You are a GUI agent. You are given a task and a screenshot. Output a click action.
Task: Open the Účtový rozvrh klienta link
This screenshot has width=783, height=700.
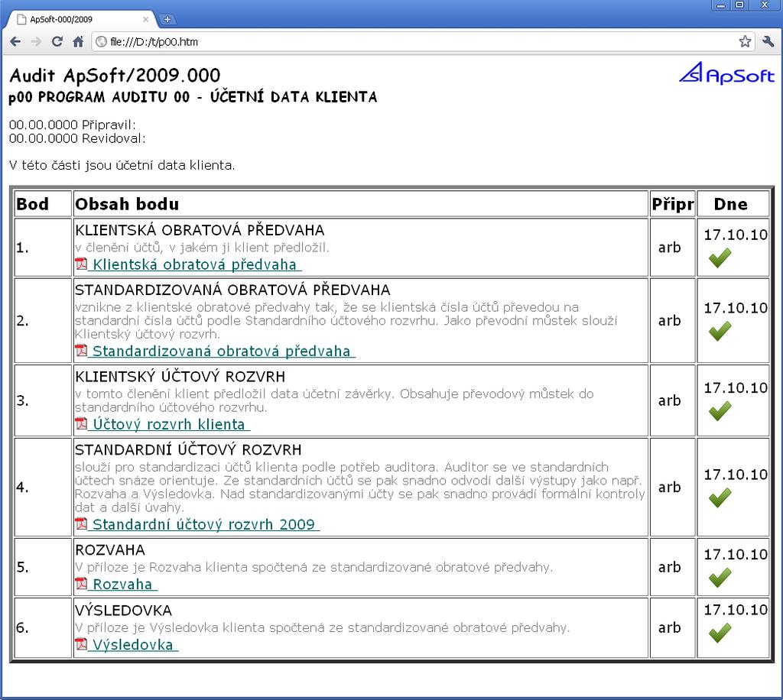point(169,425)
